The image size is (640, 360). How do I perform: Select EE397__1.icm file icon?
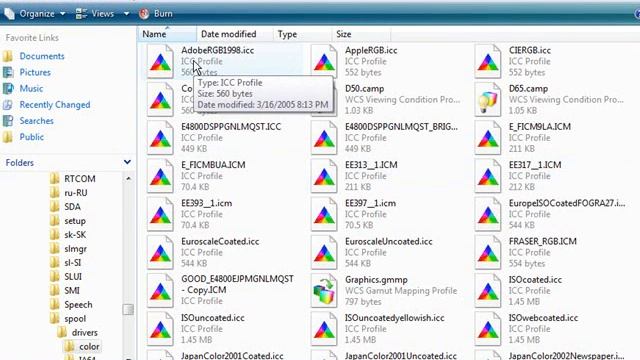tap(324, 214)
